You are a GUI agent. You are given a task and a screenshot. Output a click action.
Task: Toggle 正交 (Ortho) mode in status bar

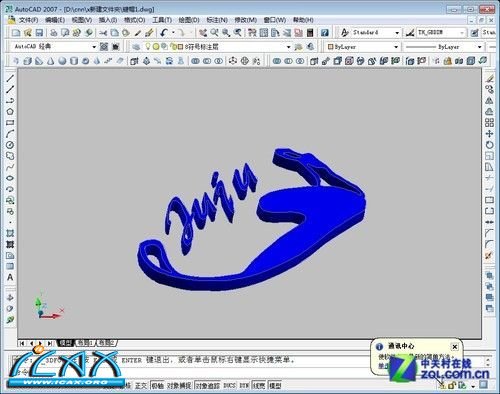[x=141, y=386]
